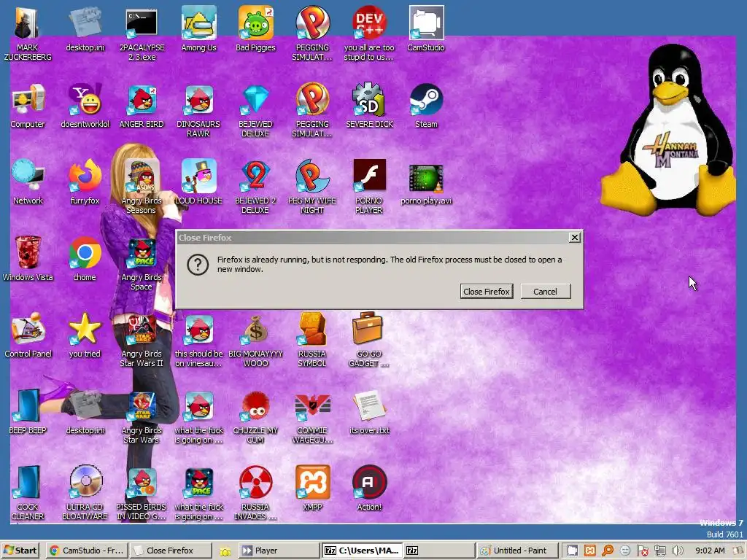Open the PISSED BIRDS IN VIDEO G... icon

click(x=142, y=494)
